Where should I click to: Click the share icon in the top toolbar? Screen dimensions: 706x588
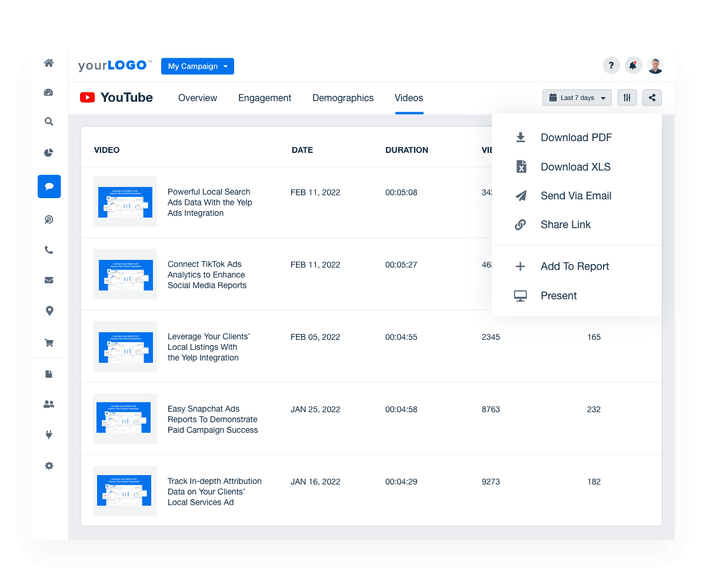point(652,97)
